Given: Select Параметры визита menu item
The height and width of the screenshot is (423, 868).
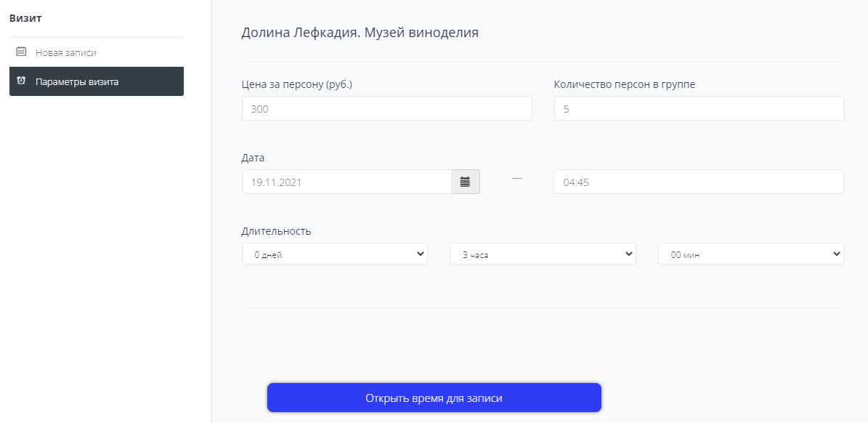Looking at the screenshot, I should (x=97, y=81).
